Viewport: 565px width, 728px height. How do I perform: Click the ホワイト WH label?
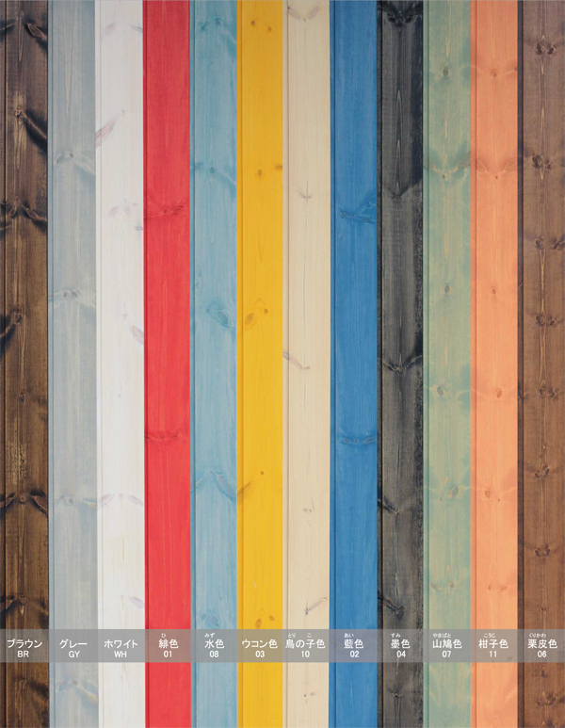(x=120, y=647)
